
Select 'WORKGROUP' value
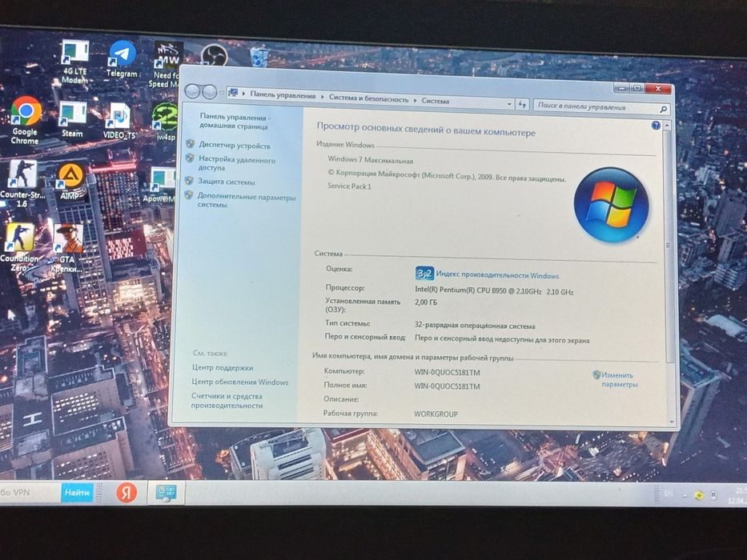[436, 414]
